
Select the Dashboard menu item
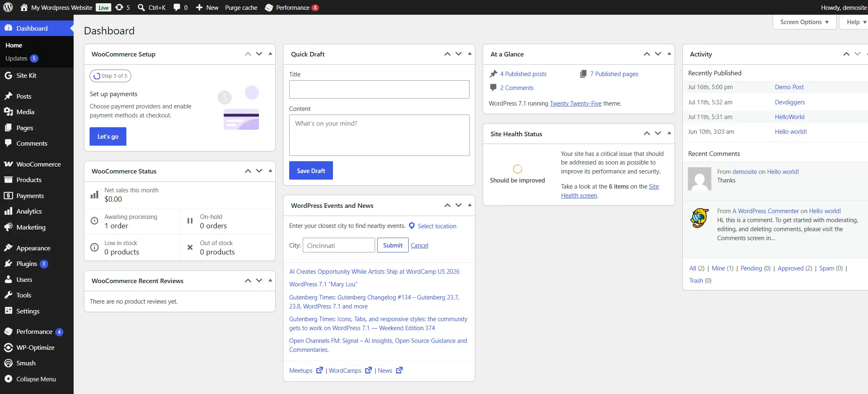[37, 28]
